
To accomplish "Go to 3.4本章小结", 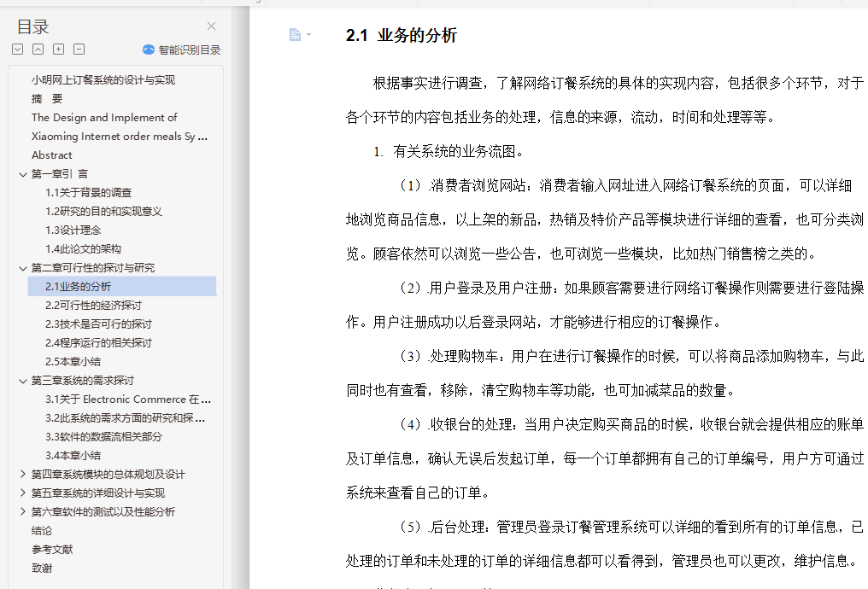I will (73, 456).
